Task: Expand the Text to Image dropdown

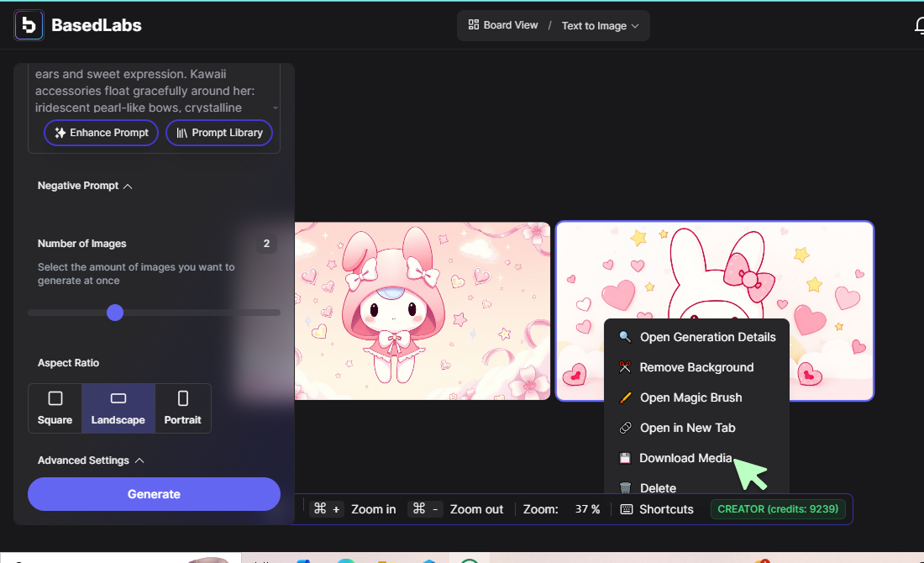Action: 600,26
